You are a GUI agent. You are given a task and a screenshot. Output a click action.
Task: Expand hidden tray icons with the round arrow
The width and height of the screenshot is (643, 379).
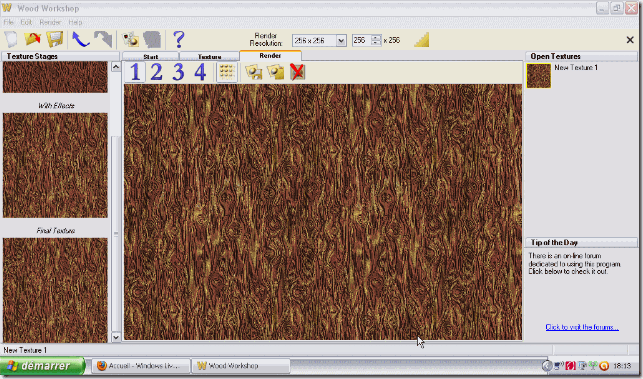coord(547,365)
